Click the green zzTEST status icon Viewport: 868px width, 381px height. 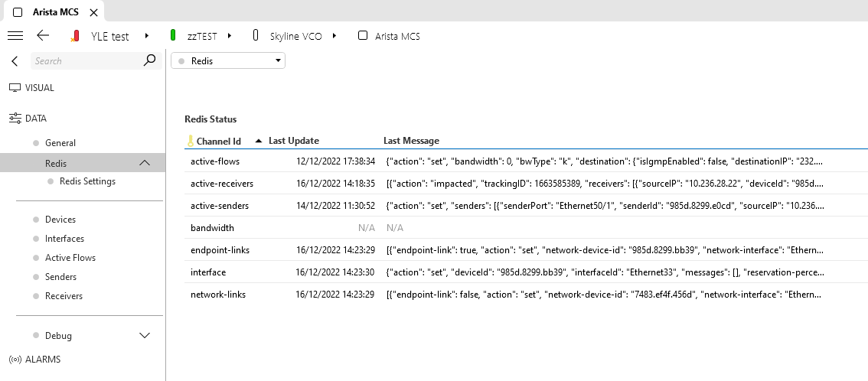point(173,35)
